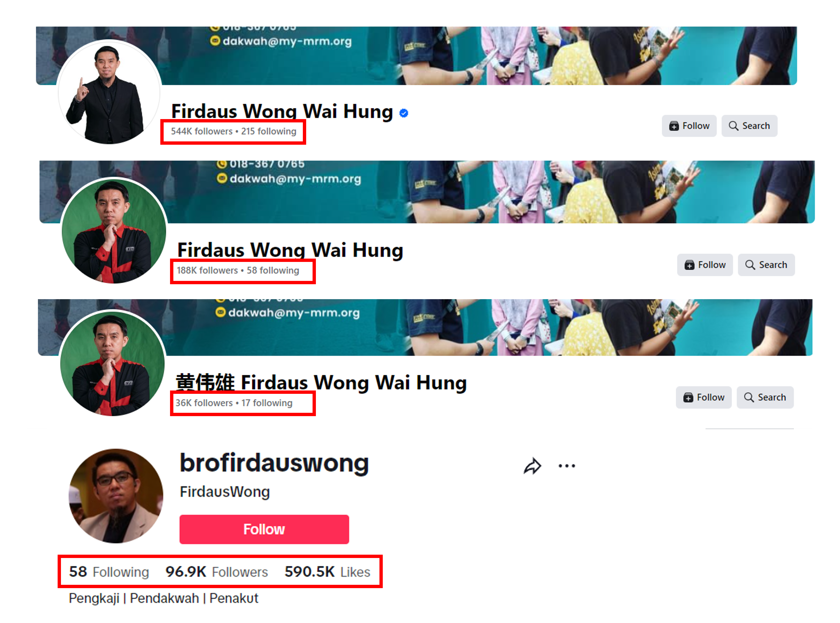Search within the 36K followers page
This screenshot has height=623, width=840.
[x=765, y=397]
